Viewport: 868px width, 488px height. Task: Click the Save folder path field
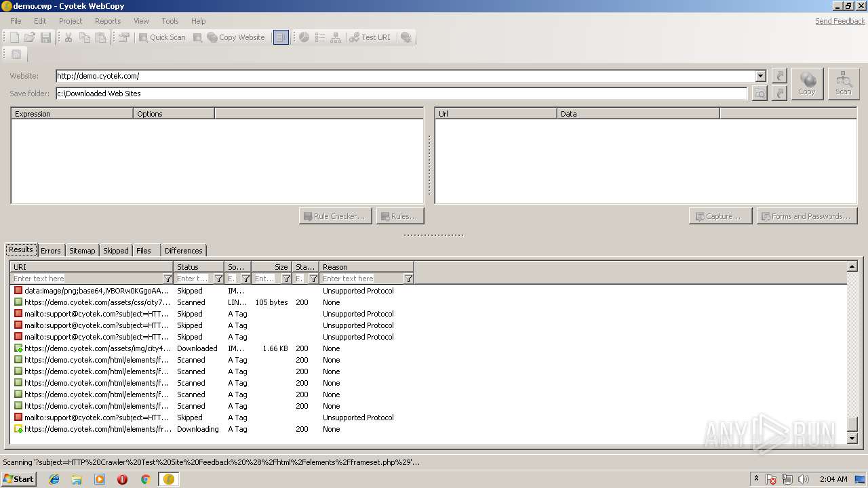pyautogui.click(x=401, y=94)
